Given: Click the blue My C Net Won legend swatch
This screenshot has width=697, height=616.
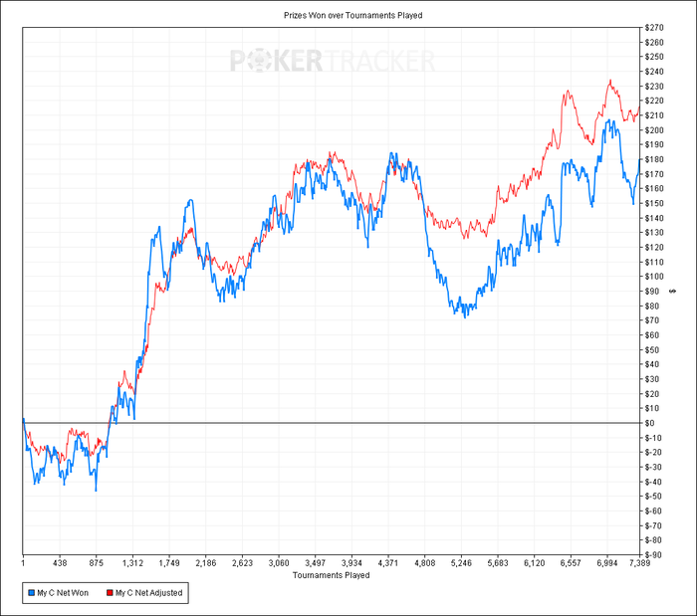Looking at the screenshot, I should (x=32, y=593).
